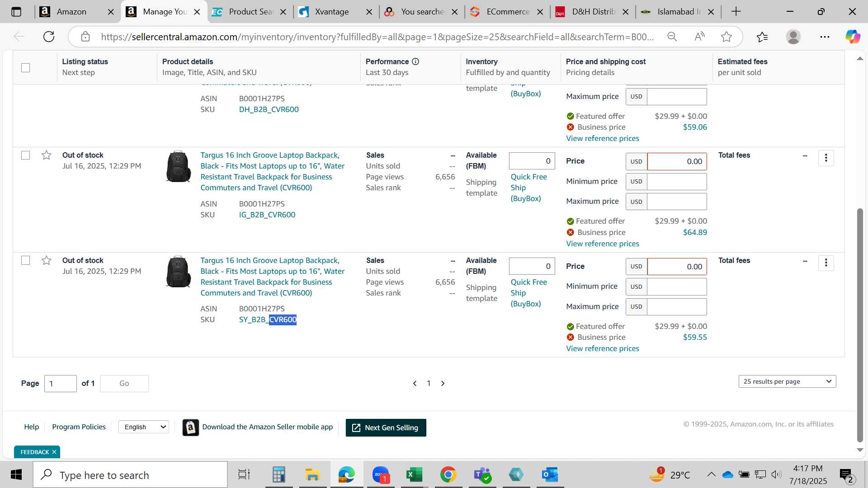The width and height of the screenshot is (868, 488).
Task: Click Next Gen Selling button
Action: click(386, 427)
